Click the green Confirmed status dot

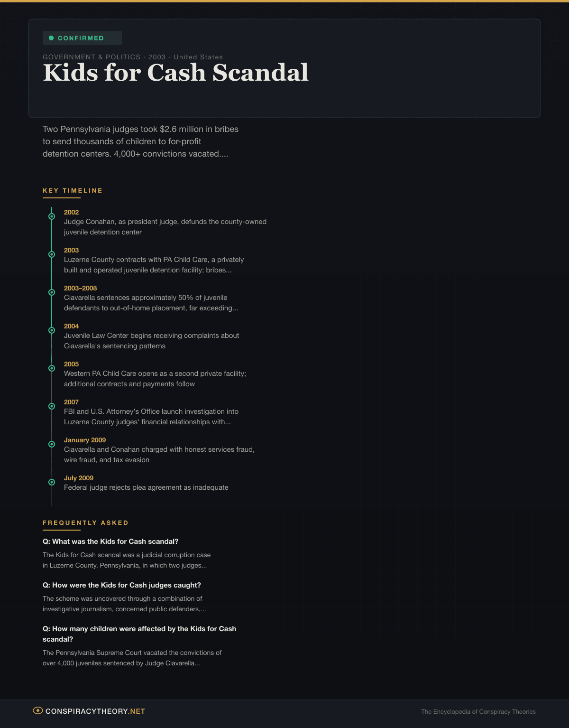51,38
